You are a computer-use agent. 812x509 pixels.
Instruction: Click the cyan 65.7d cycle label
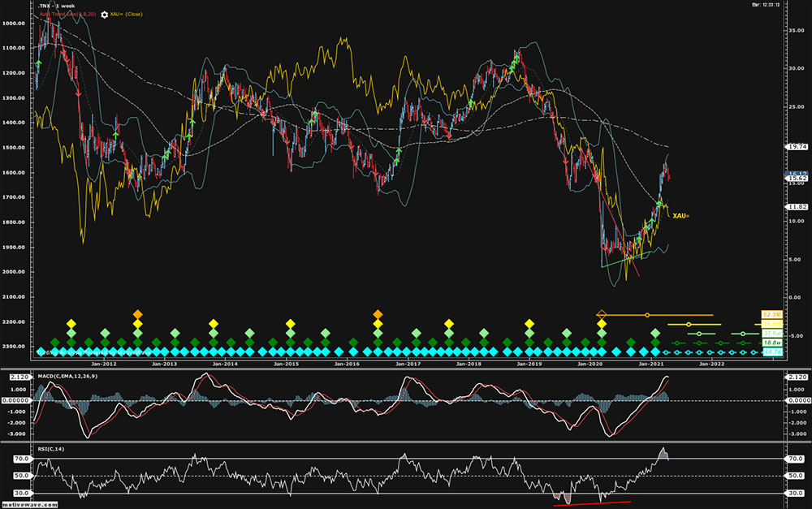point(771,352)
